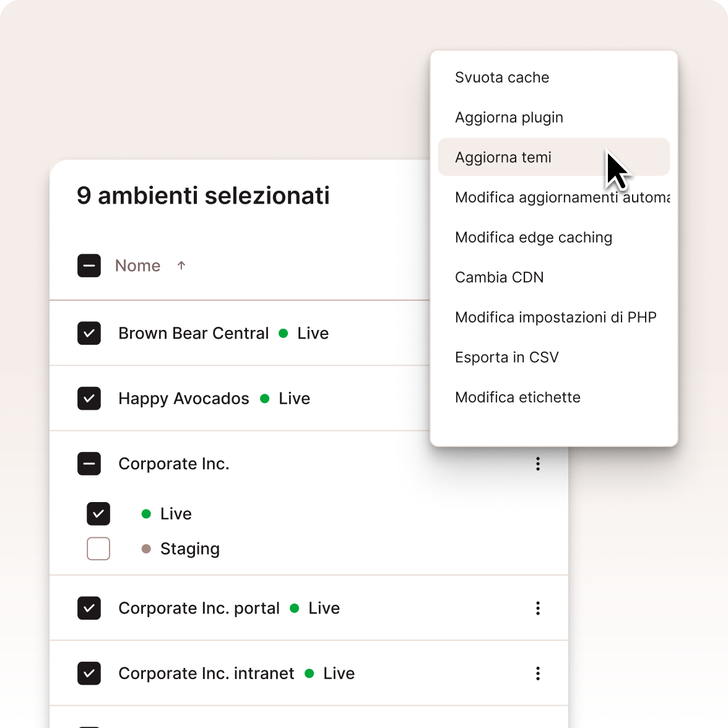The height and width of the screenshot is (728, 728).
Task: Uncheck the Corporate Inc. portal checkbox
Action: pos(89,608)
